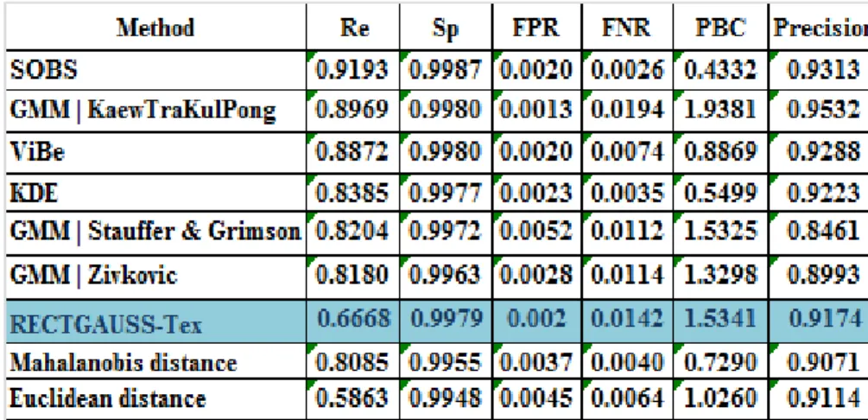Click ViBe PBC value 0.8869
This screenshot has height=420, width=868.
(719, 152)
